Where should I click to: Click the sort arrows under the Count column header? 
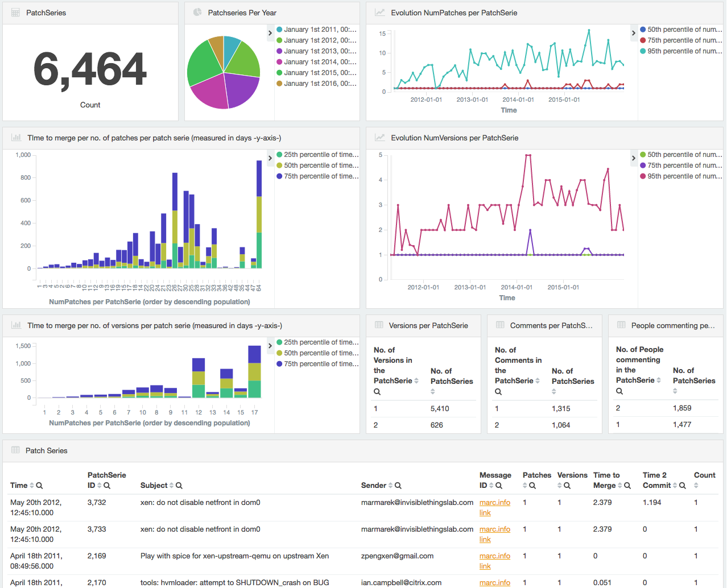696,486
